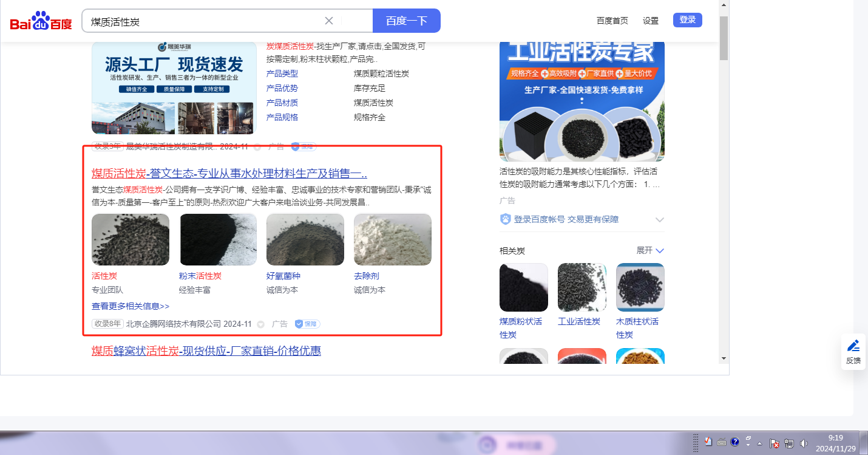Click the 规格齐全 text
Viewport: 868px width, 455px height.
(370, 117)
